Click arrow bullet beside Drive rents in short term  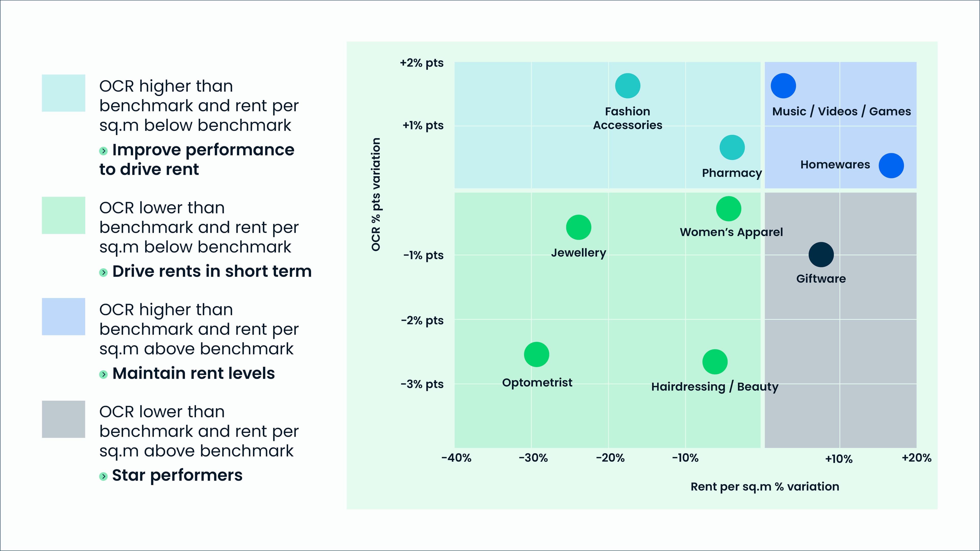[103, 272]
